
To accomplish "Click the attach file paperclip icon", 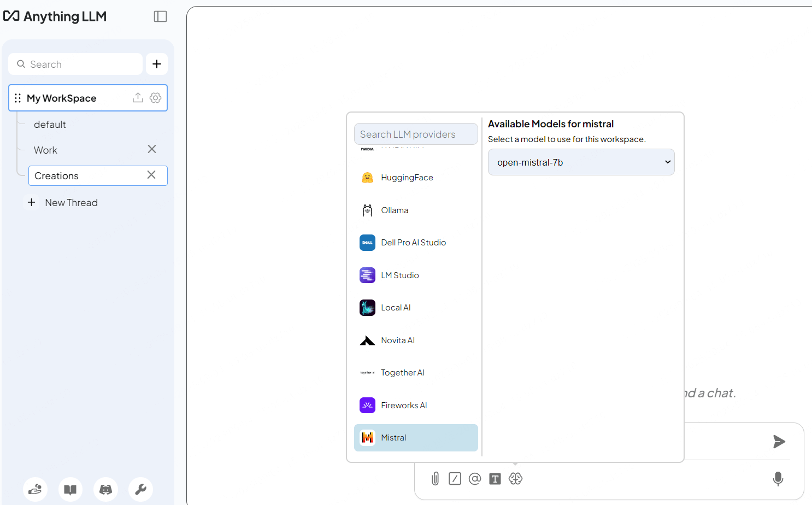I will (435, 479).
